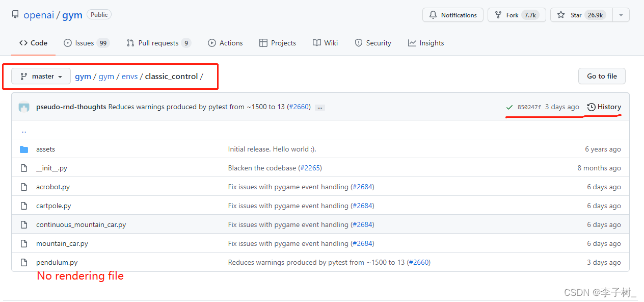Click the green checkmark build status icon
Screen dimensions: 644x302
pos(509,107)
